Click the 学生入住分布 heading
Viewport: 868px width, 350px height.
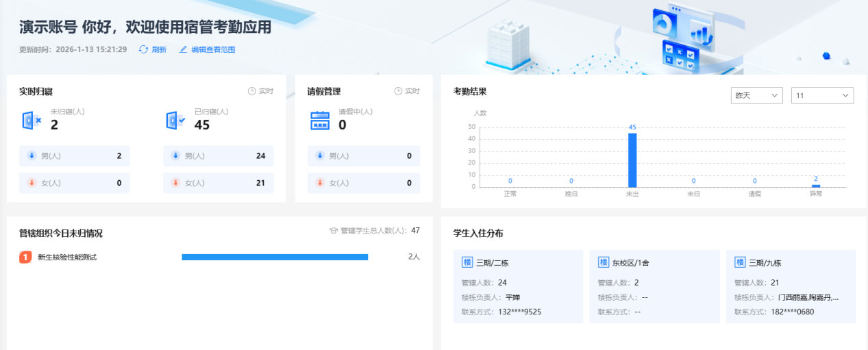click(x=478, y=233)
